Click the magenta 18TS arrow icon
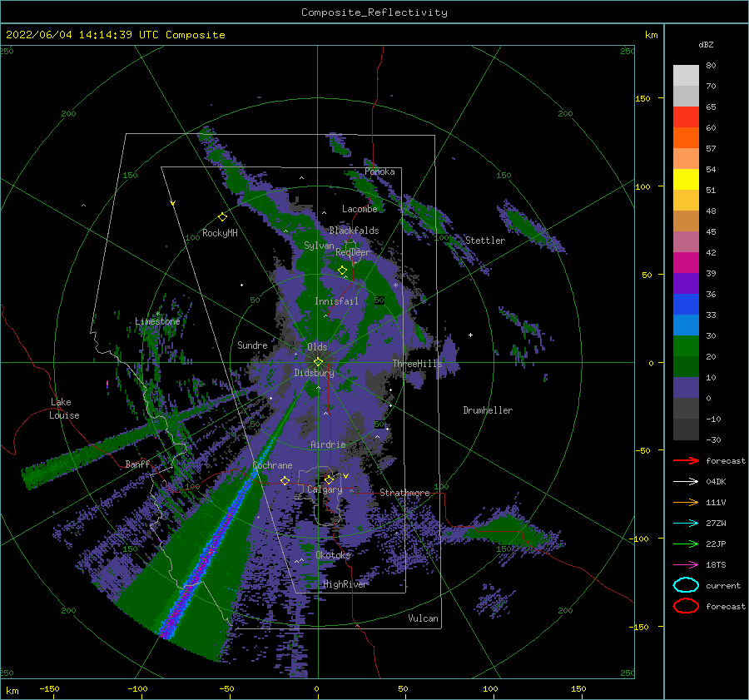Viewport: 749px width, 700px height. 686,565
